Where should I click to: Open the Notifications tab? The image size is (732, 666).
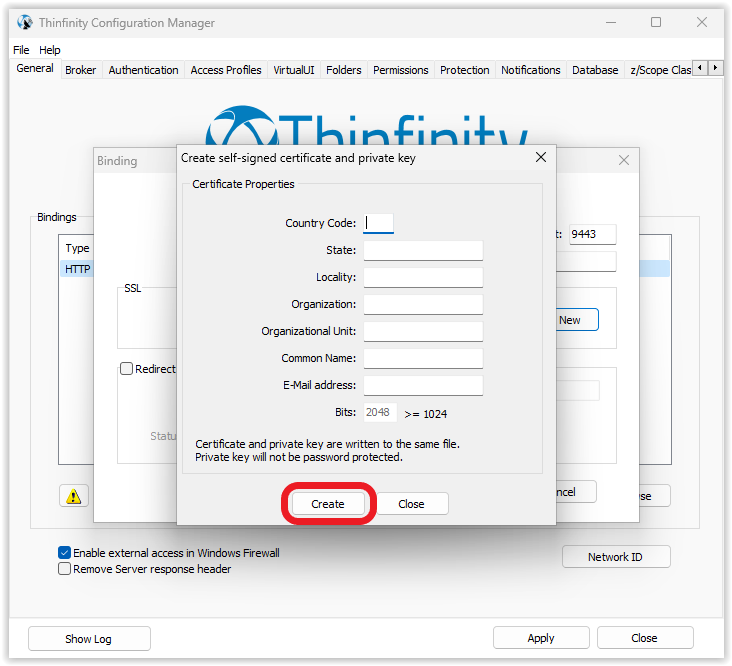click(x=530, y=70)
